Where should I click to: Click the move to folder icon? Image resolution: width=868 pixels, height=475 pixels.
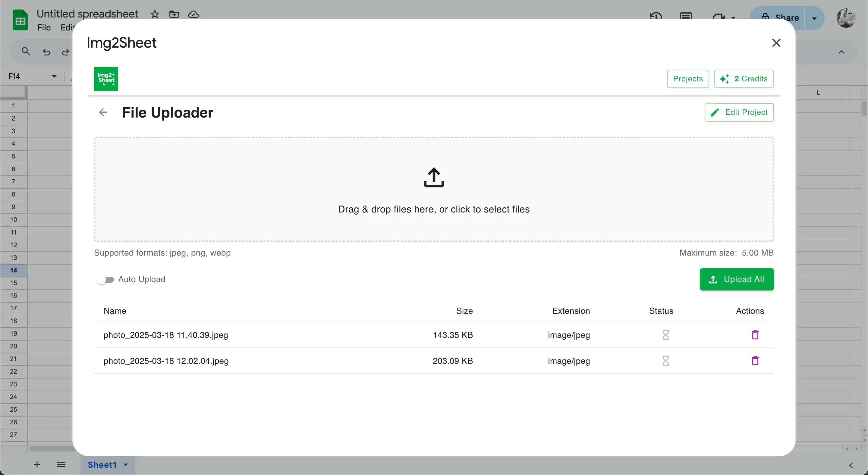click(x=174, y=14)
